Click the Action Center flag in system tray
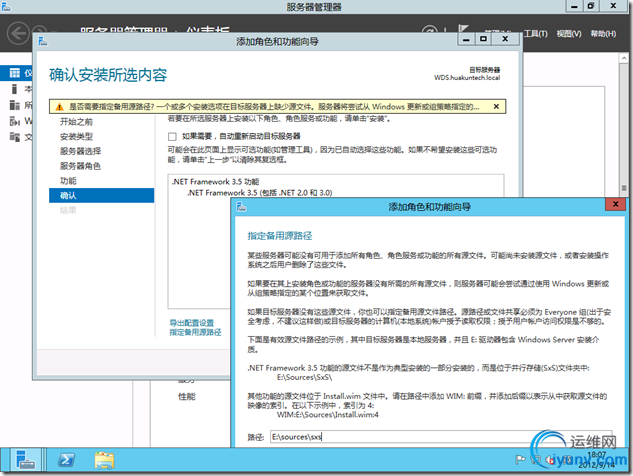Viewport: 633px width, 476px height. coord(520,459)
